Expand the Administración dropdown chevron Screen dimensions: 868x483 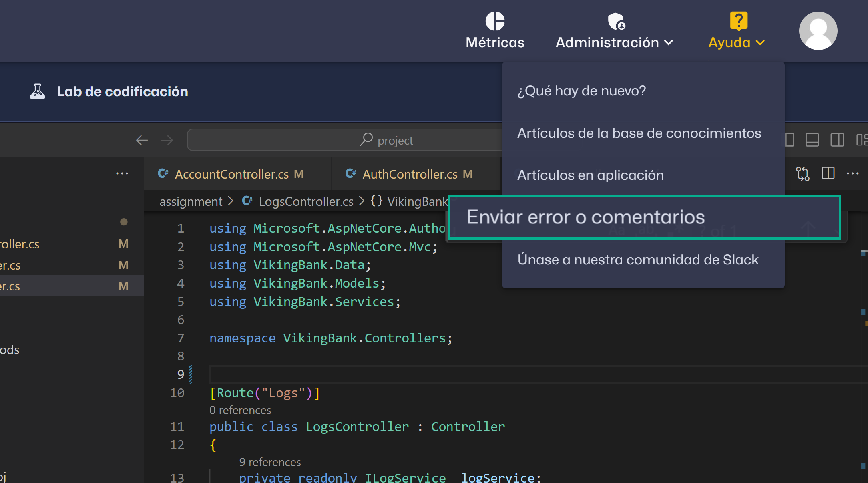(669, 42)
